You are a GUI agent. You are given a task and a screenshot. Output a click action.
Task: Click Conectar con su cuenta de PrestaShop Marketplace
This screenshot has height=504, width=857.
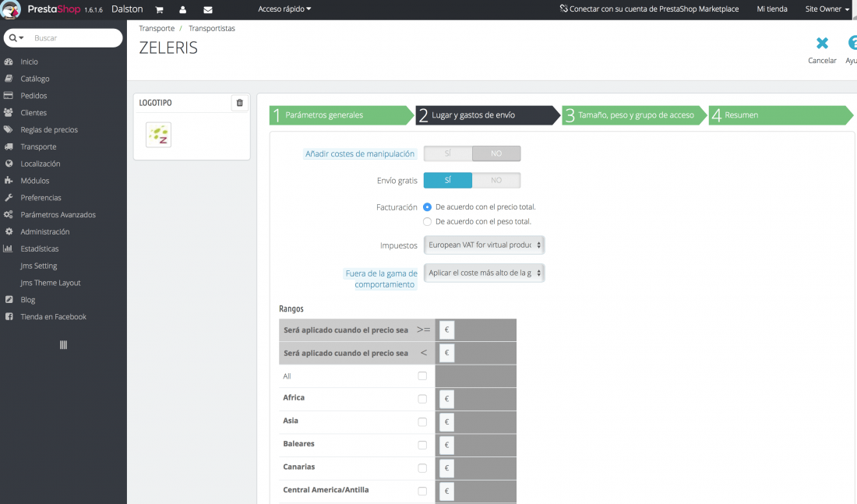tap(654, 9)
